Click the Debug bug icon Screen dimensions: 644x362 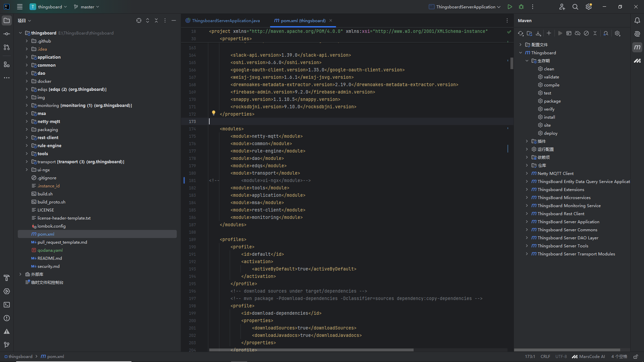point(521,7)
